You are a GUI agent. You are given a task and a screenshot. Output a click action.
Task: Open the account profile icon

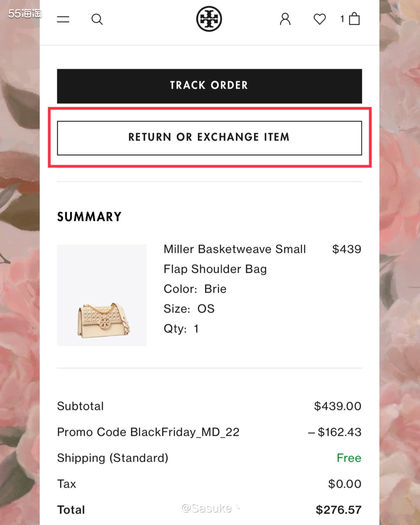coord(285,19)
